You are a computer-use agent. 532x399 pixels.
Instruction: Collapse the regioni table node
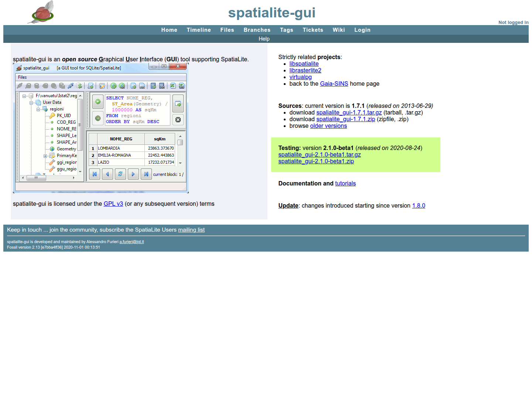point(38,109)
